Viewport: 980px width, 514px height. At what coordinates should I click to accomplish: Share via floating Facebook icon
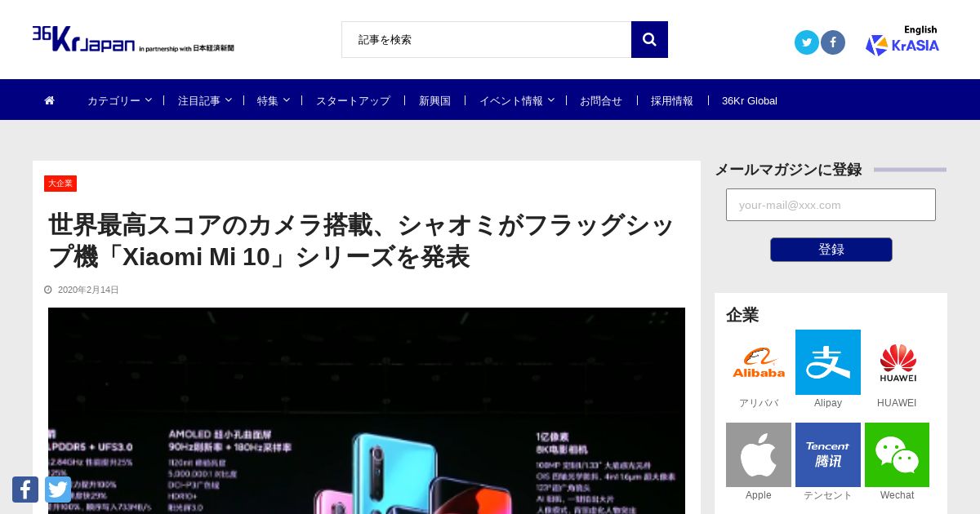tap(25, 490)
